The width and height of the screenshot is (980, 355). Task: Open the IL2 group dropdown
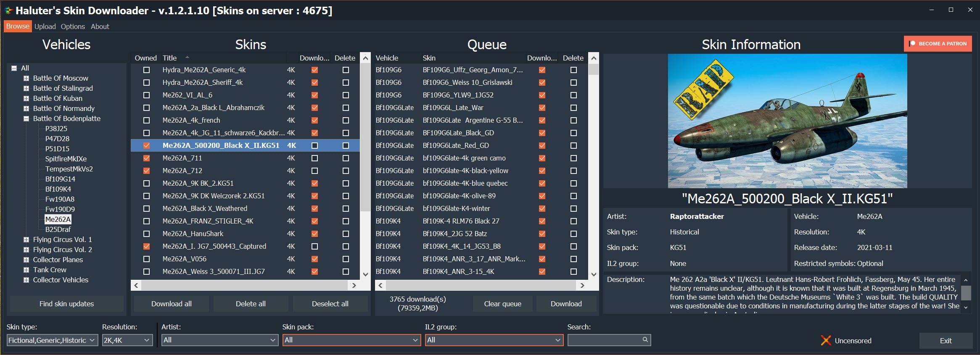(494, 340)
